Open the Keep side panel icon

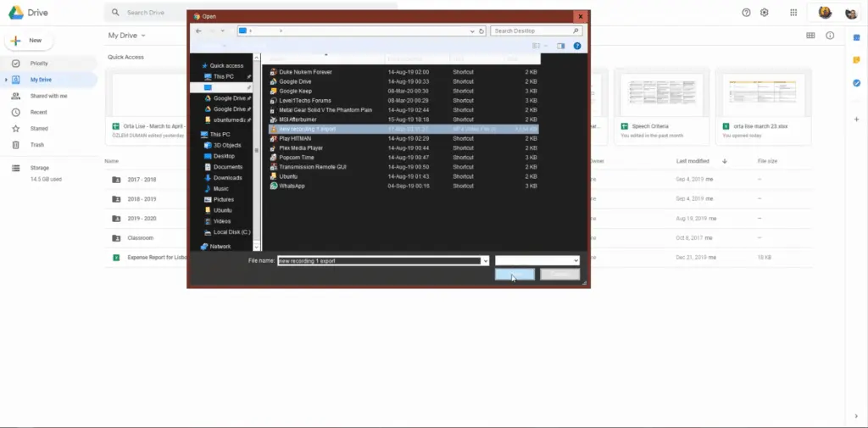(856, 60)
